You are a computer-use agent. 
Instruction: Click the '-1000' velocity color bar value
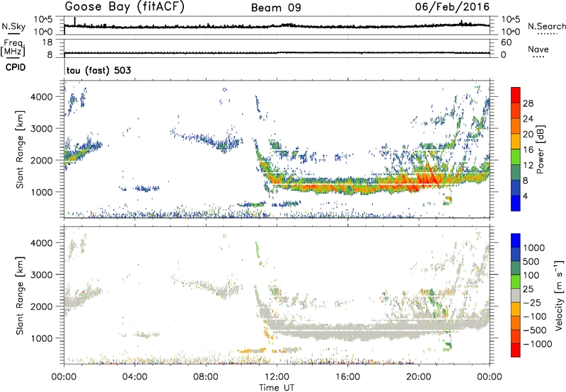coord(538,344)
